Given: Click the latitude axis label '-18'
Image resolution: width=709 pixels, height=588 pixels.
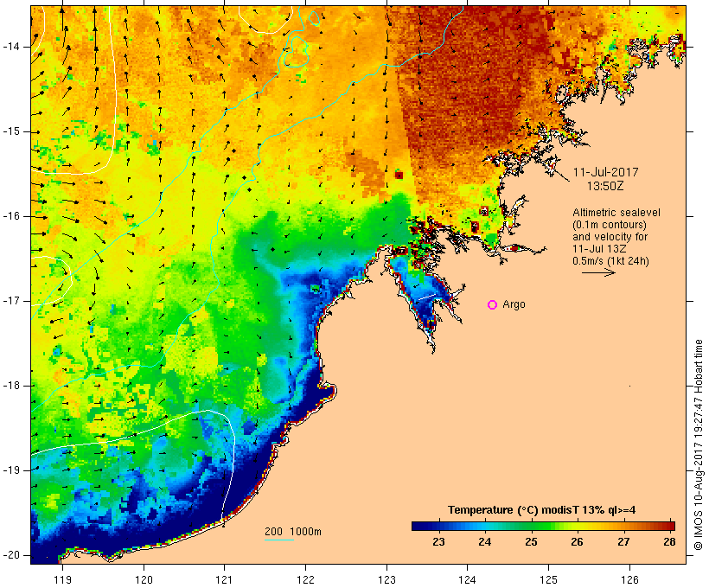Looking at the screenshot, I should (x=10, y=386).
